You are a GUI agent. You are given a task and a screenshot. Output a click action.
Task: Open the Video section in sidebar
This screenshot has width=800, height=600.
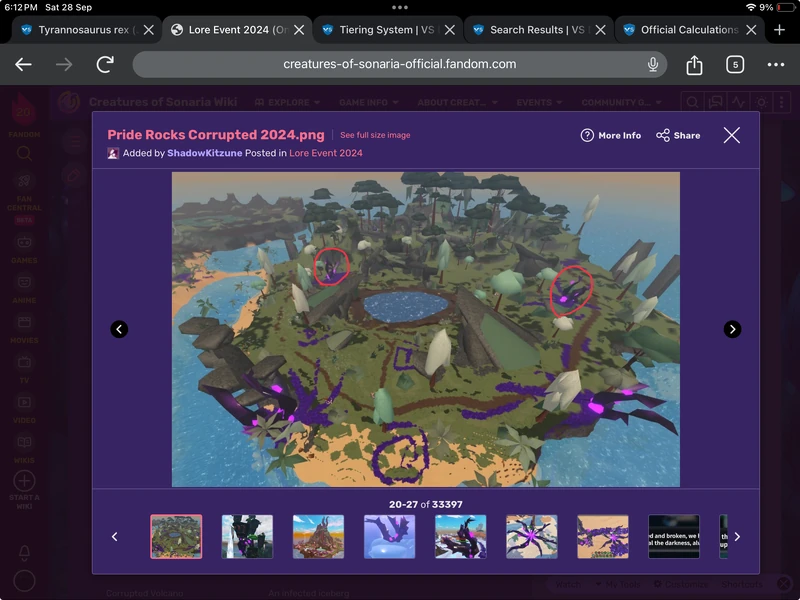click(x=24, y=409)
